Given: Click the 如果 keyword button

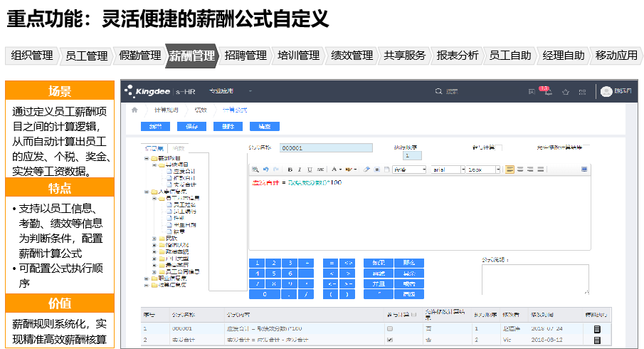Looking at the screenshot, I should pos(379,263).
